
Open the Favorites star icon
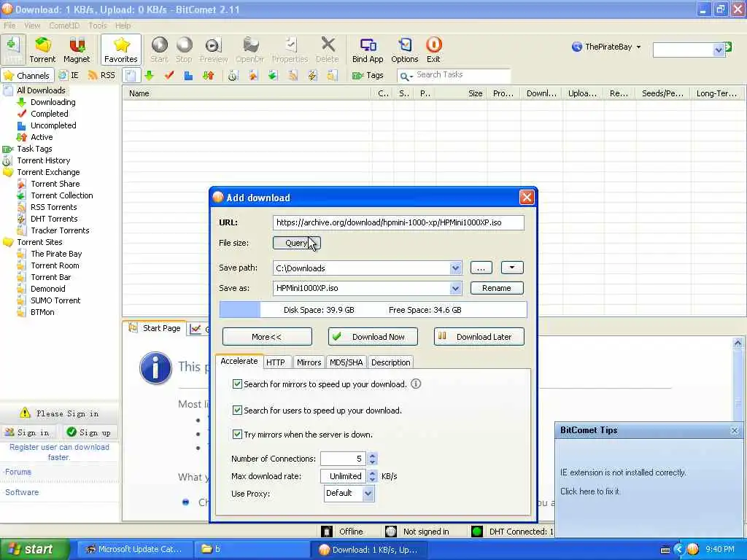click(x=121, y=50)
